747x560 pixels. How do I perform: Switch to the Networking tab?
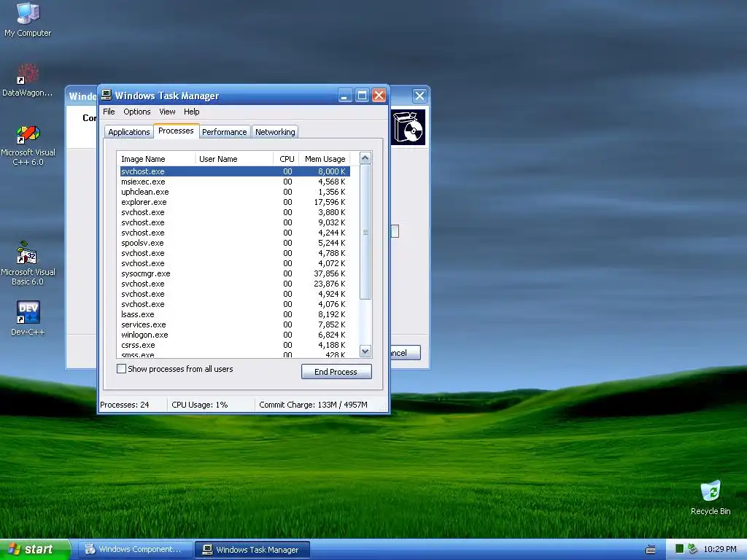(275, 132)
